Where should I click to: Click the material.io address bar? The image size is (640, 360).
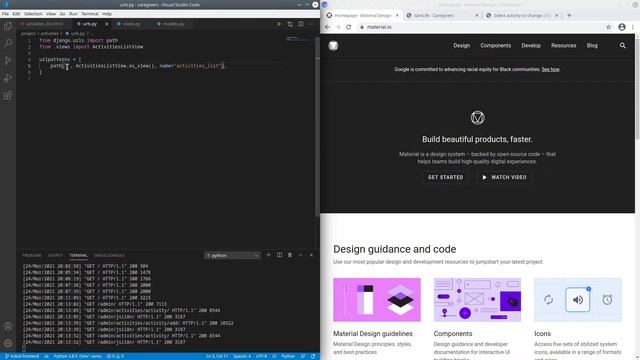tap(482, 27)
